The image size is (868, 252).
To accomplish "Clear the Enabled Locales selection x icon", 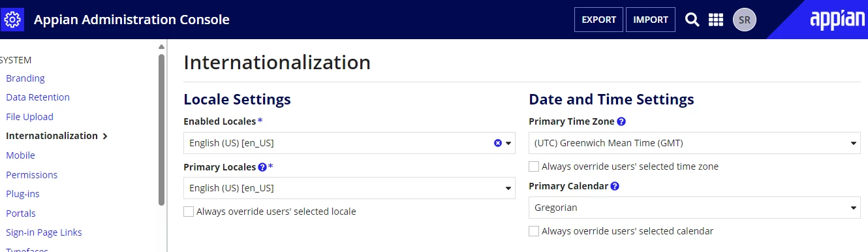I will click(498, 143).
